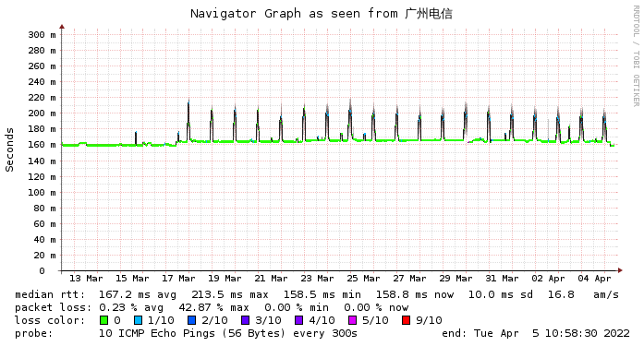
Task: Click the '25 Mar' x-axis date label
Action: (x=363, y=279)
